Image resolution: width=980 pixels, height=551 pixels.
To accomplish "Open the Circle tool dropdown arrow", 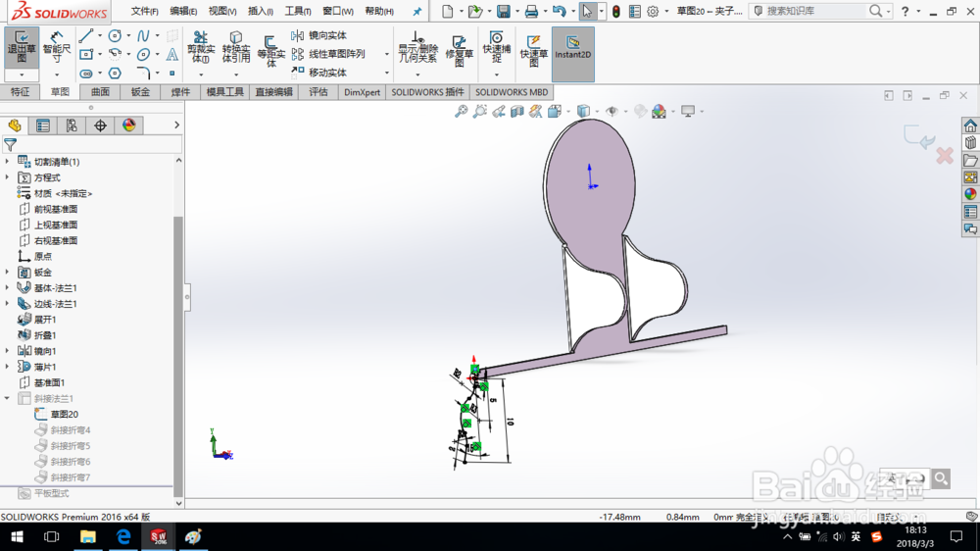I will pyautogui.click(x=128, y=35).
